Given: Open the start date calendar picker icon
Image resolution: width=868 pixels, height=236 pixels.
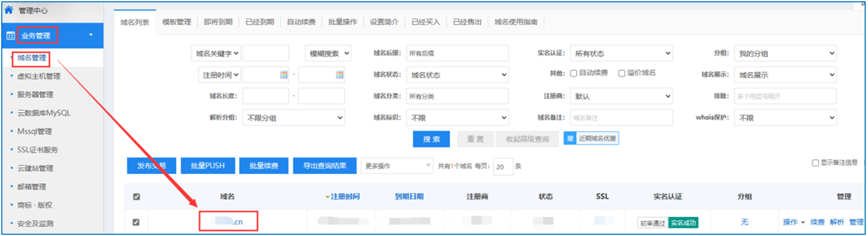Looking at the screenshot, I should pyautogui.click(x=283, y=75).
